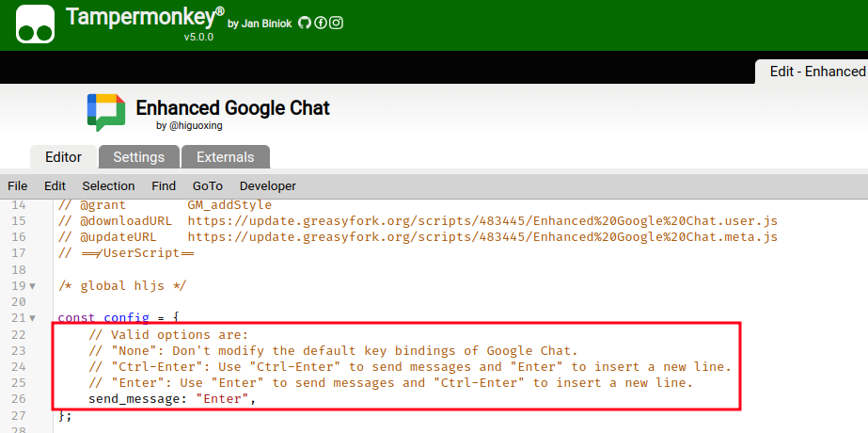Click line number 26 in the gutter
This screenshot has height=433, width=868.
(x=19, y=399)
